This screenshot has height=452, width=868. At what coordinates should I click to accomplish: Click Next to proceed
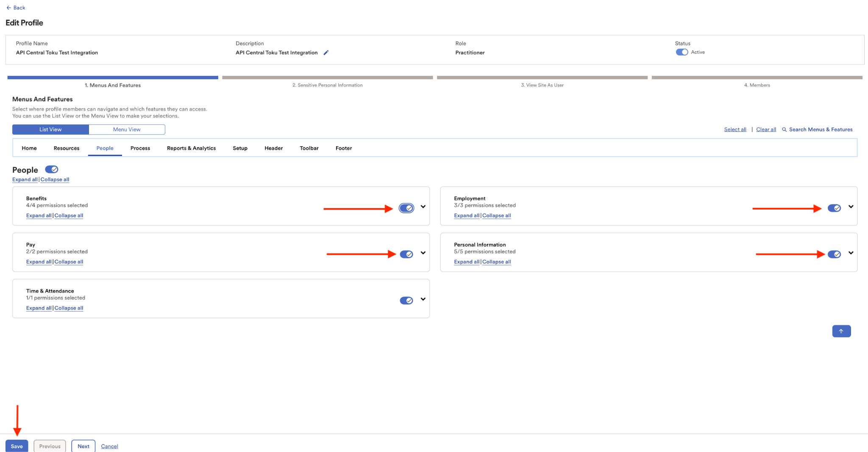[x=83, y=446]
